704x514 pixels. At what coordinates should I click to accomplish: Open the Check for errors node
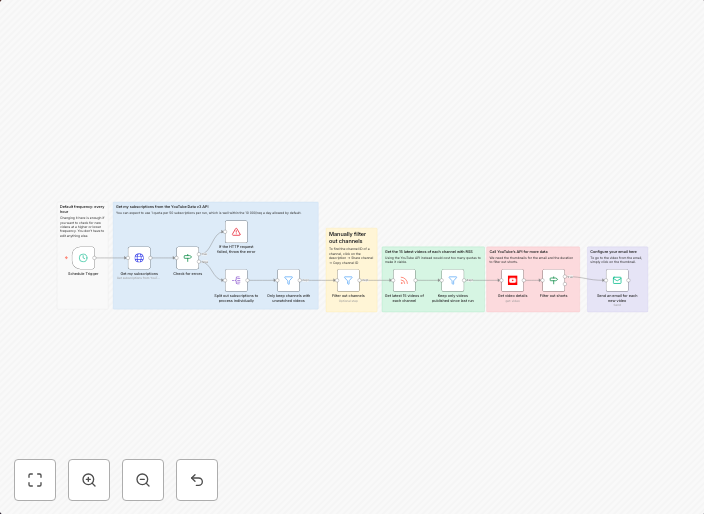[x=188, y=258]
